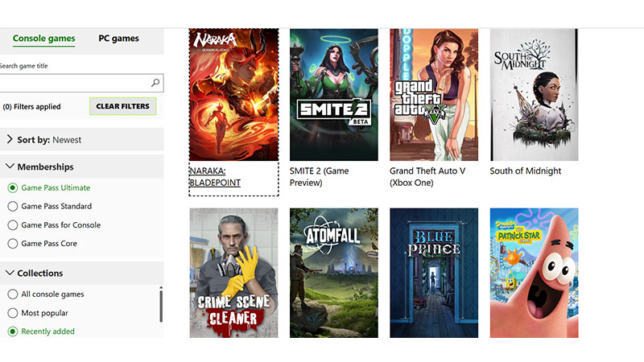Image resolution: width=644 pixels, height=362 pixels.
Task: Select the Console games tab
Action: 44,38
